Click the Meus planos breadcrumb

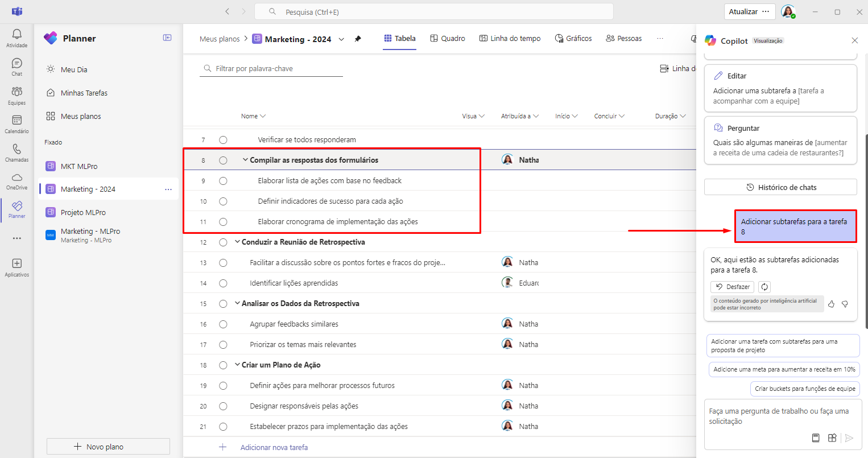220,39
